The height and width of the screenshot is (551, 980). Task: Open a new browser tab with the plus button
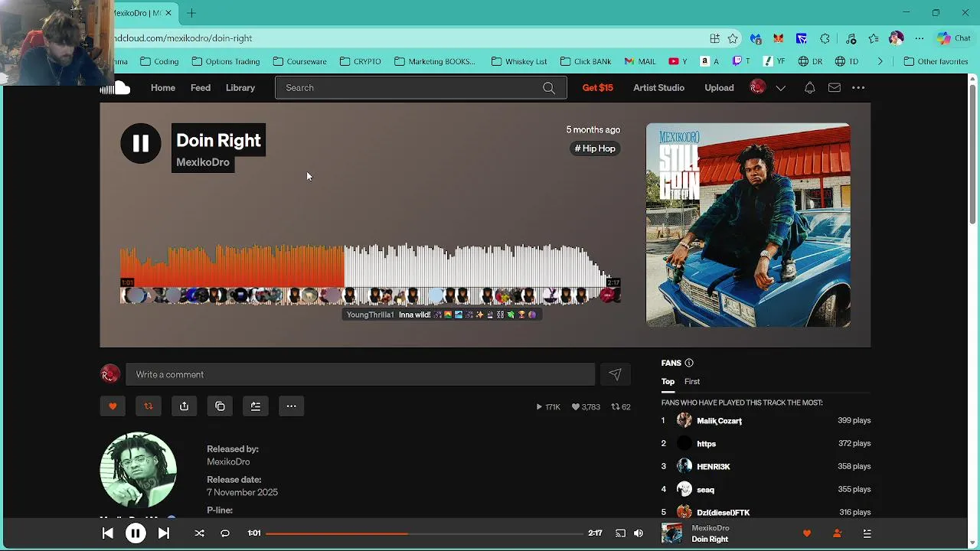coord(191,13)
